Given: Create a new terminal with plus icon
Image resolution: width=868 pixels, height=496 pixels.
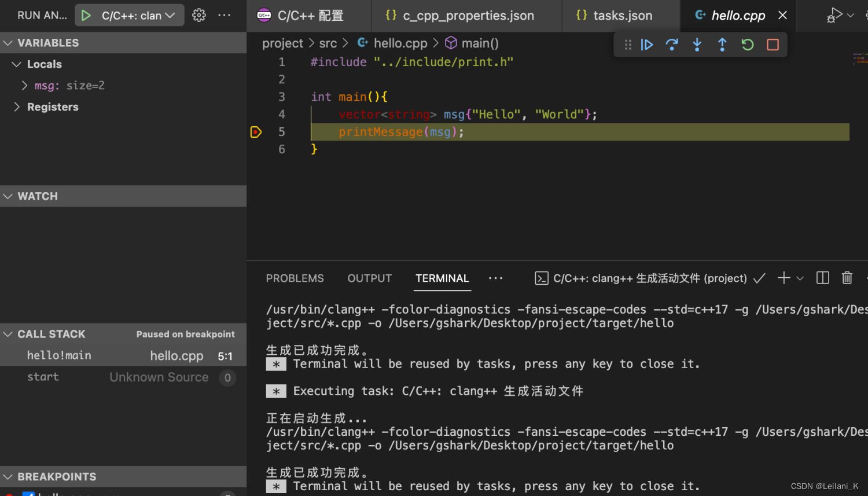Looking at the screenshot, I should [x=784, y=278].
